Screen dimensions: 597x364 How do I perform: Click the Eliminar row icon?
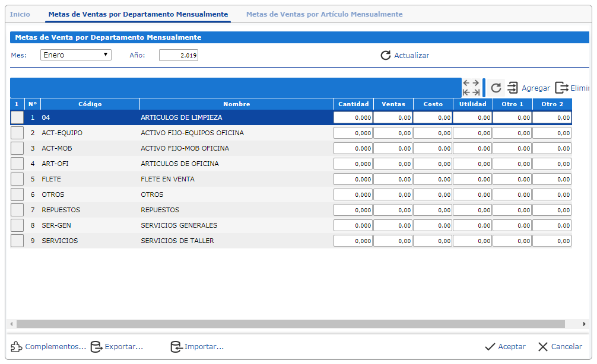(561, 88)
